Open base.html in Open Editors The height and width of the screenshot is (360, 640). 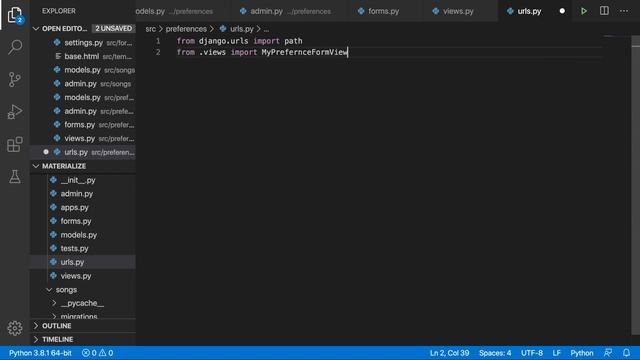83,56
